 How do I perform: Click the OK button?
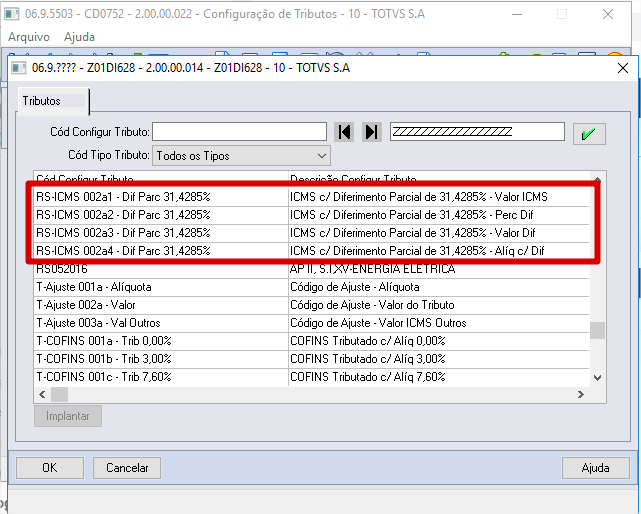click(50, 467)
